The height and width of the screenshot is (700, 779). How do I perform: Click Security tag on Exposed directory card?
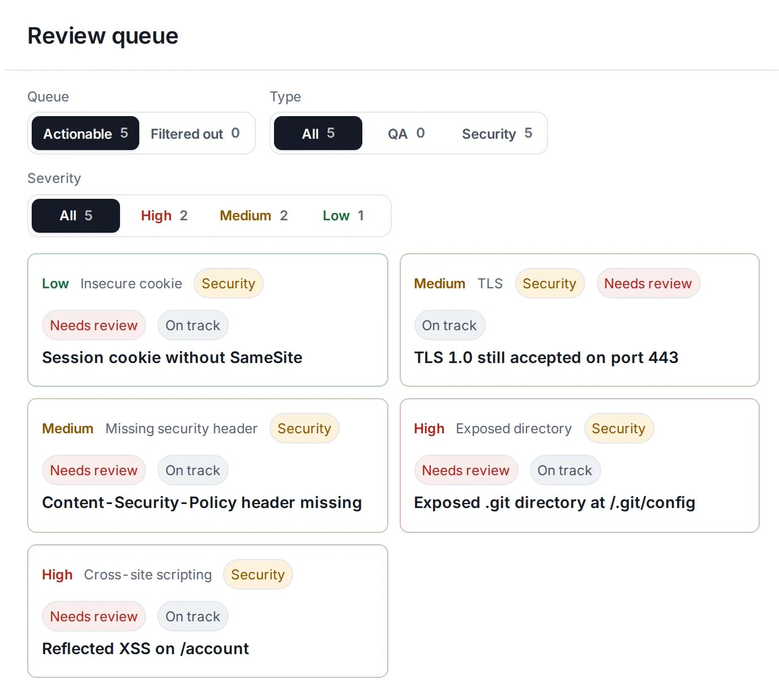[x=619, y=428]
